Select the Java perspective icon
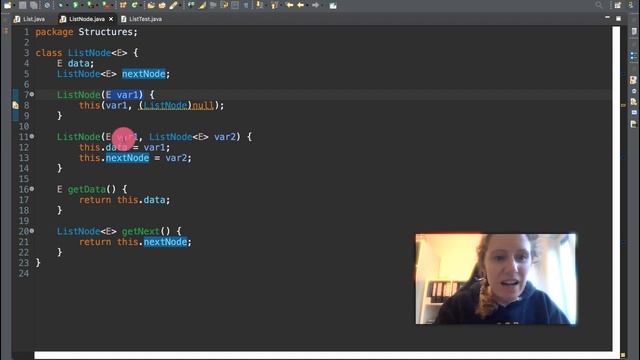This screenshot has width=640, height=360. click(631, 5)
